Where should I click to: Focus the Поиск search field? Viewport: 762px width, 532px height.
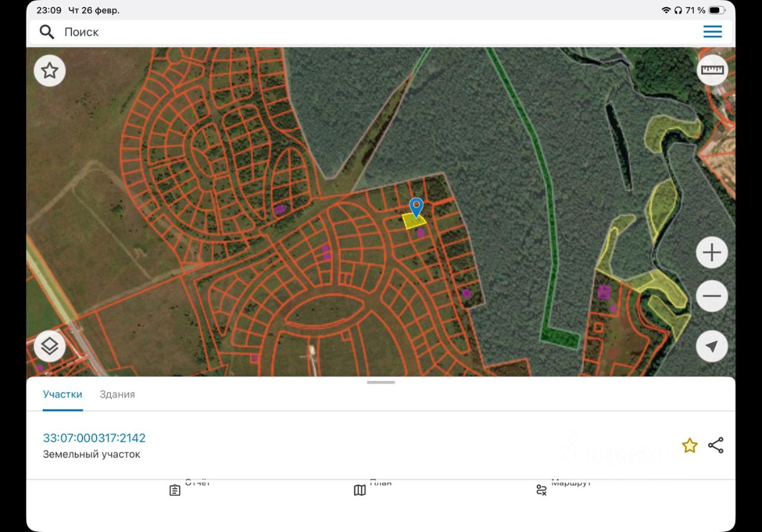click(381, 32)
